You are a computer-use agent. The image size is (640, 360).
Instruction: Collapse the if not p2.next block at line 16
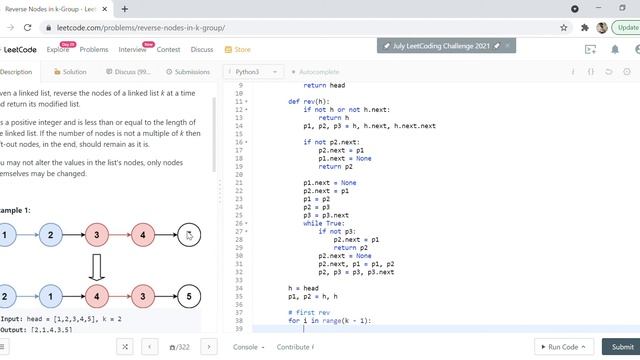coord(246,142)
